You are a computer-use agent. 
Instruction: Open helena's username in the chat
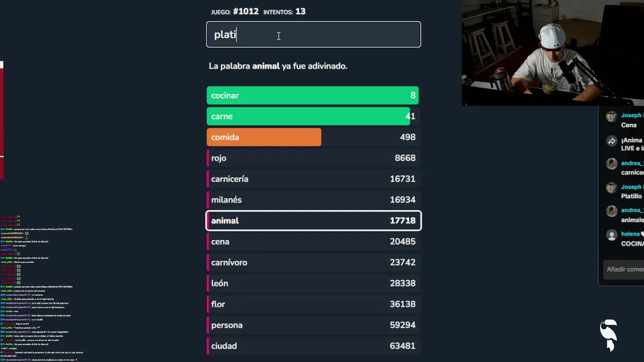tap(630, 234)
